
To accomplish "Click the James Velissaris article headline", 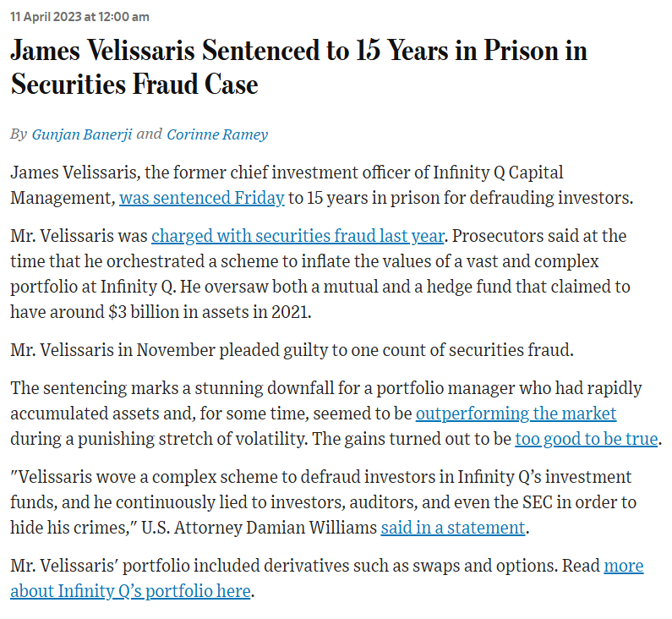I will pos(298,67).
